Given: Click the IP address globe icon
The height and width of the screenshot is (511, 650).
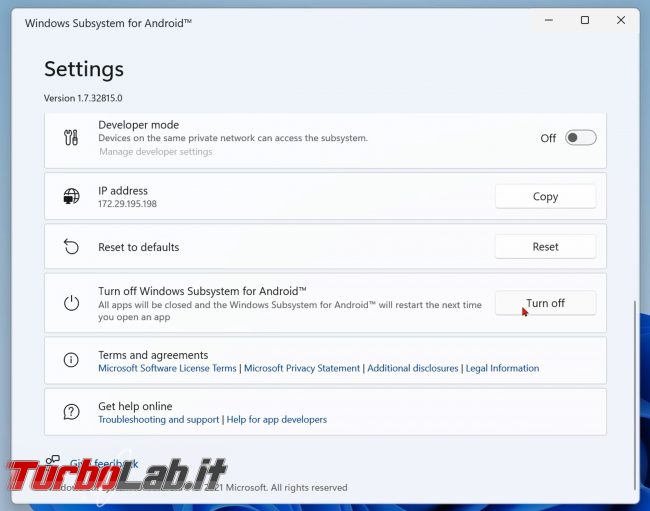Looking at the screenshot, I should click(x=71, y=196).
